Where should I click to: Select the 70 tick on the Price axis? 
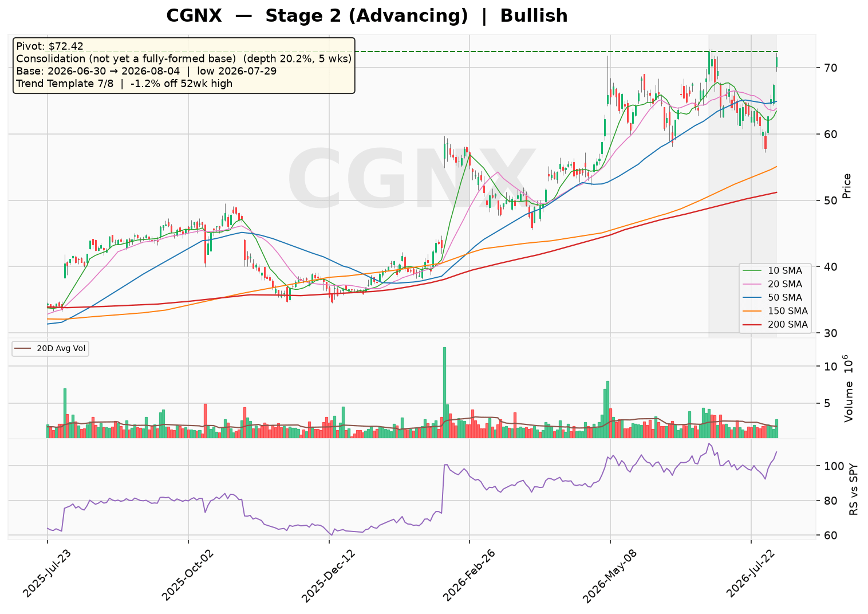(x=830, y=68)
